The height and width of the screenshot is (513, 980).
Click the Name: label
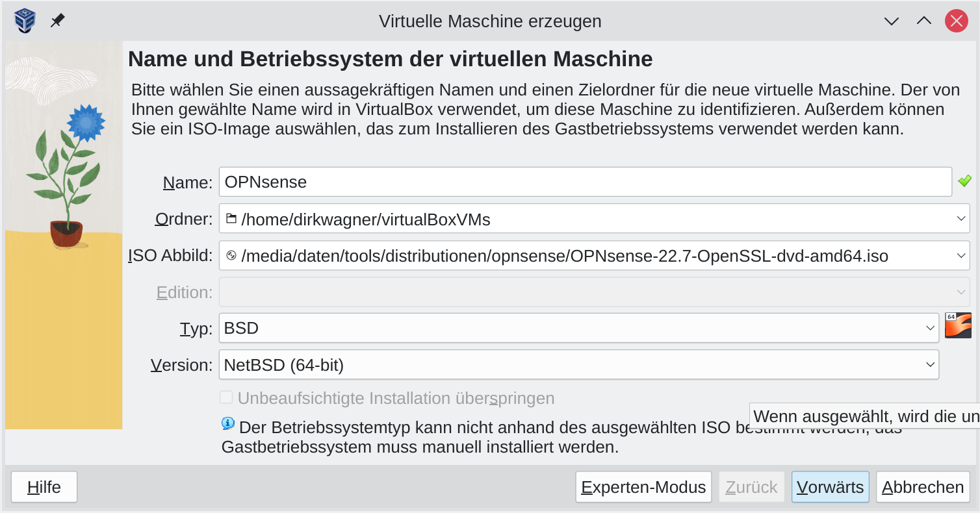tap(188, 182)
